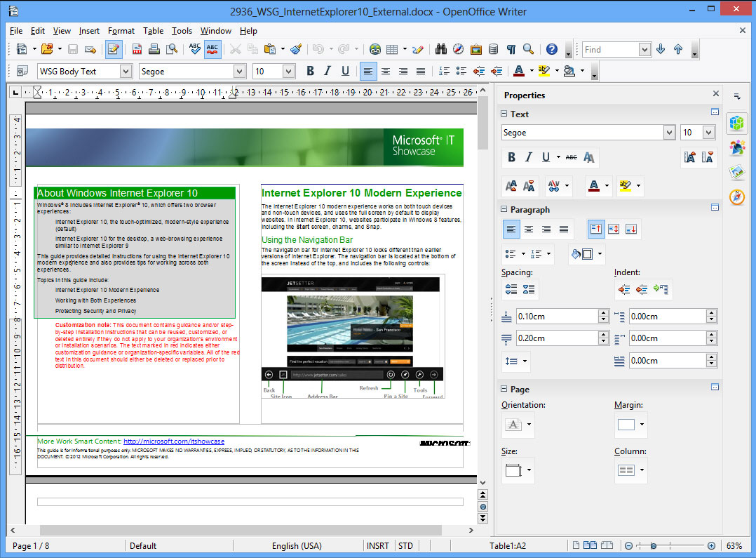This screenshot has height=558, width=756.
Task: Open the Table menu
Action: coord(154,31)
